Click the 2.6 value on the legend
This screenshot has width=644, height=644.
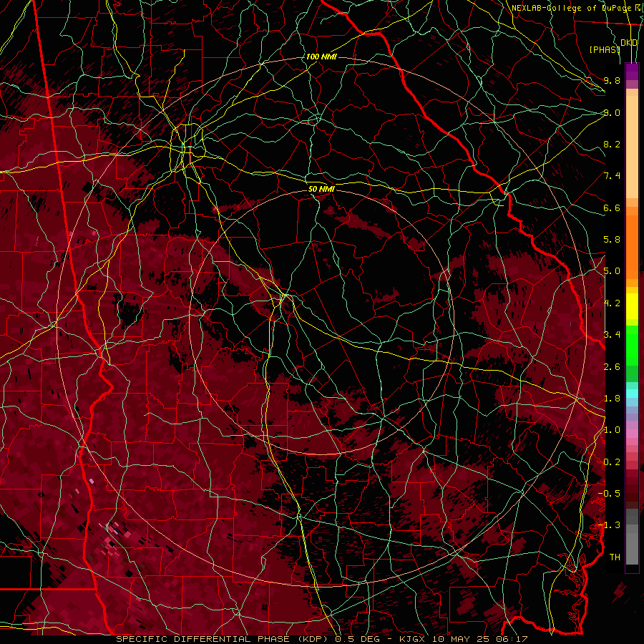pos(612,367)
